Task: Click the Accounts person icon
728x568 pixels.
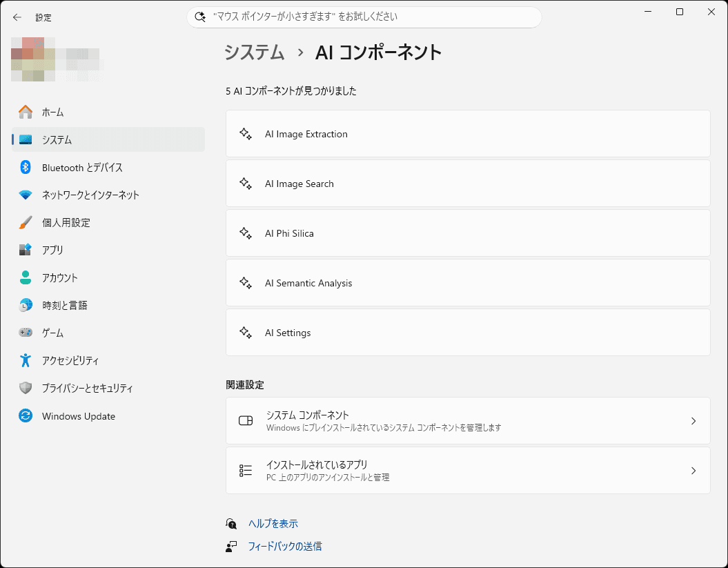Action: (x=26, y=277)
